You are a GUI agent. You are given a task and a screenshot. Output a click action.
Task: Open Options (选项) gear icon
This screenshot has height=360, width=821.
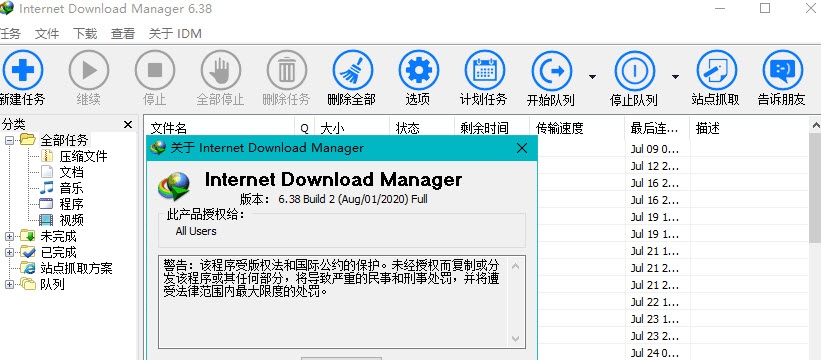[418, 70]
